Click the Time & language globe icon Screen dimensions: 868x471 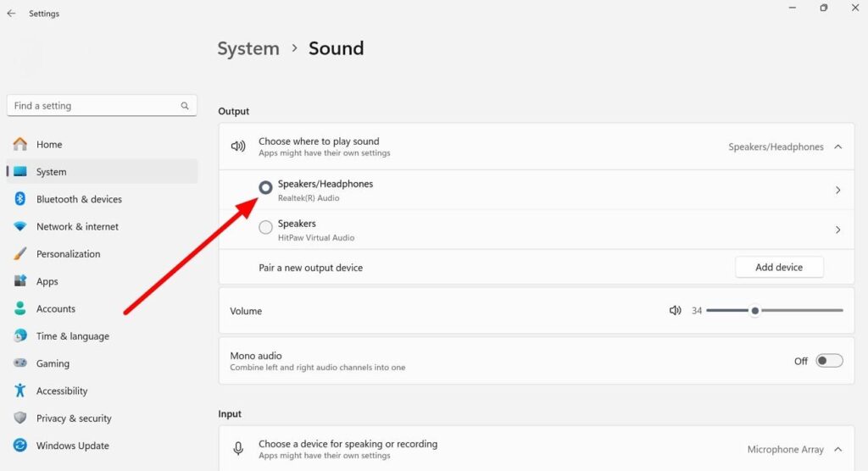tap(20, 335)
